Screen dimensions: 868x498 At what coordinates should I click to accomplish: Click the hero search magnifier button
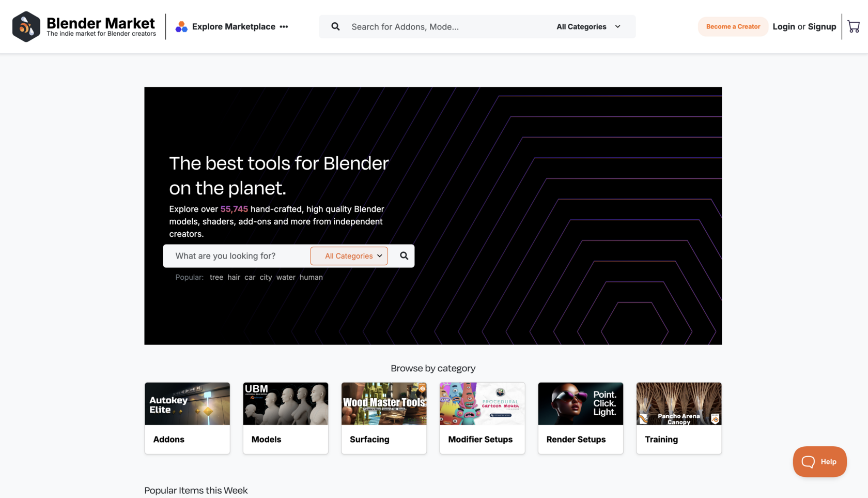click(x=404, y=256)
